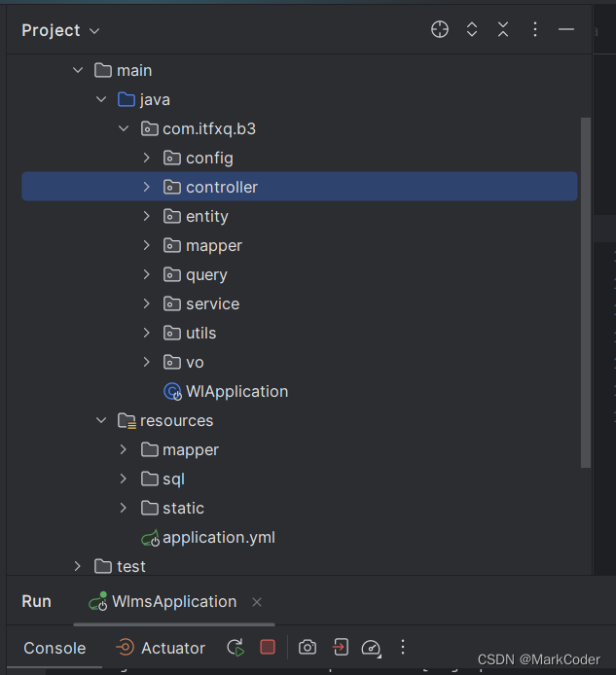Image resolution: width=616 pixels, height=675 pixels.
Task: Expand the controller package chevron
Action: 147,187
